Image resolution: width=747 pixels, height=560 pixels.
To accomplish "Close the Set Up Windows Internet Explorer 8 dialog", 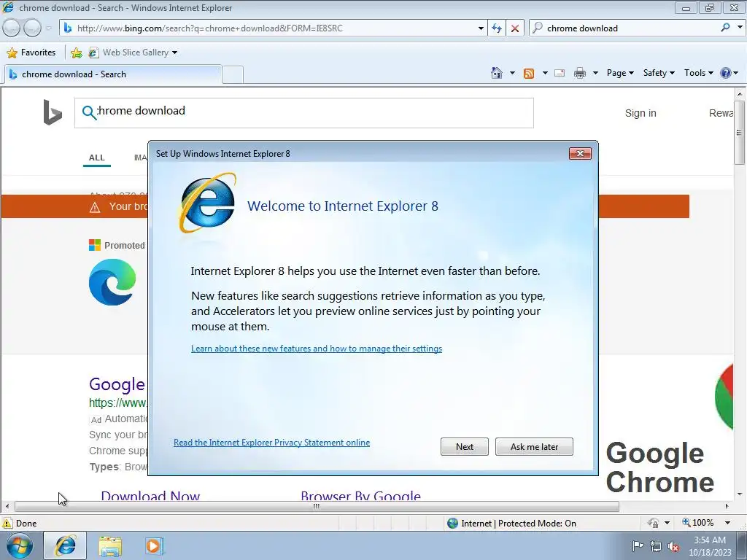I will click(580, 153).
